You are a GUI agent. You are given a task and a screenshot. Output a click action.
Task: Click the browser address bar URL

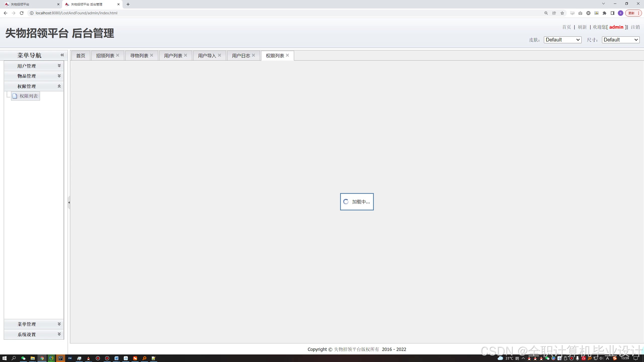76,13
